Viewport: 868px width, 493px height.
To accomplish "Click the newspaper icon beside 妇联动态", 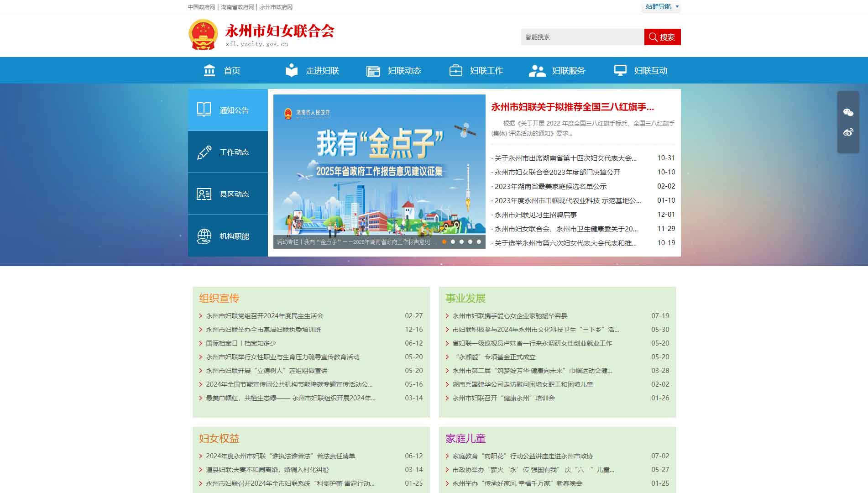I will tap(373, 71).
